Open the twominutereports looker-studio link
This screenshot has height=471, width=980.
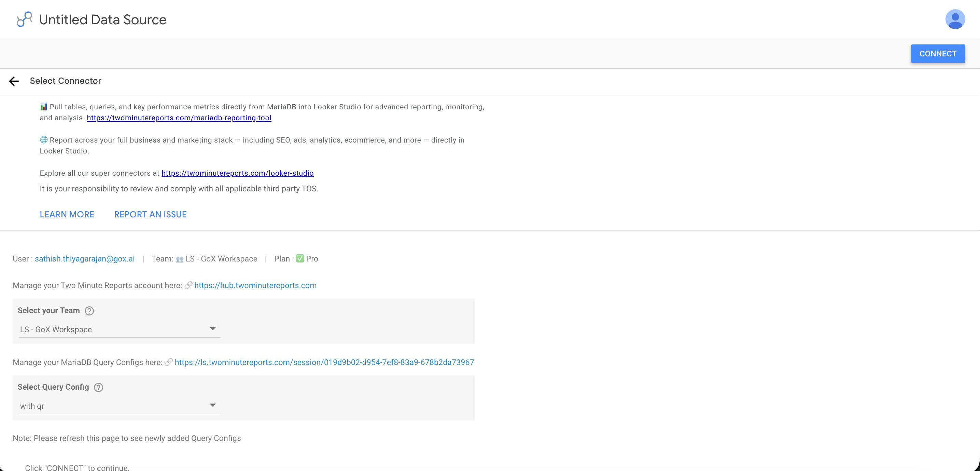pos(237,173)
